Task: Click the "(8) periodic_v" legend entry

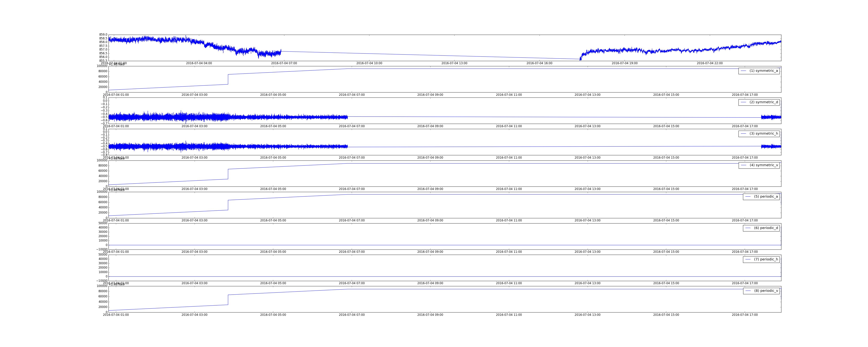Action: pos(761,291)
